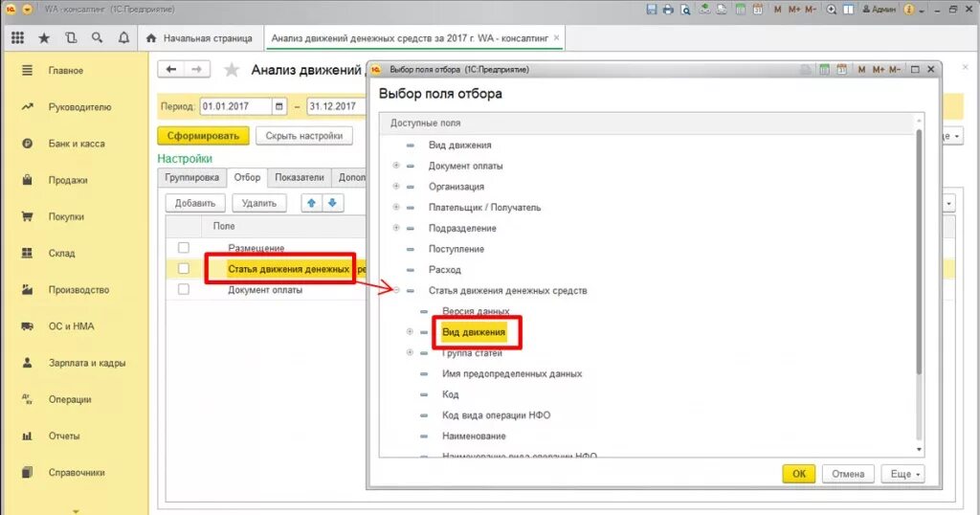Click the M memory button in main title bar

click(x=777, y=10)
